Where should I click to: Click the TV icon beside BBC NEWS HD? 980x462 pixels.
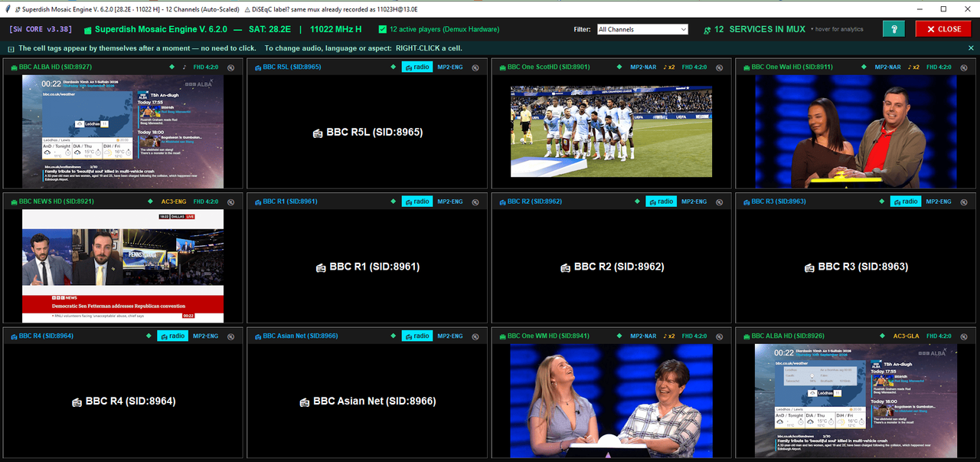(x=14, y=202)
